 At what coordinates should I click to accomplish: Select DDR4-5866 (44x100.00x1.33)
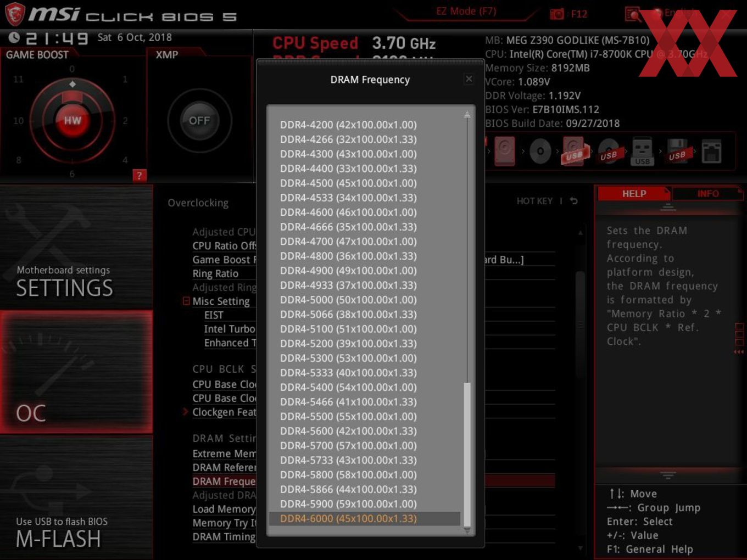tap(364, 489)
